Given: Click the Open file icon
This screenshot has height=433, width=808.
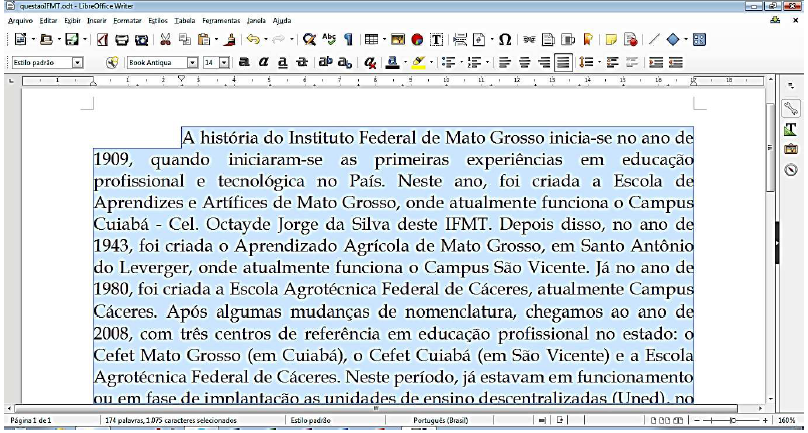Looking at the screenshot, I should [47, 40].
